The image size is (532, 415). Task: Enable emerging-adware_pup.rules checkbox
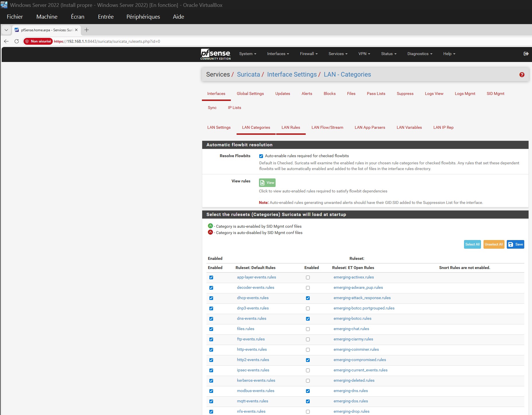[308, 288]
